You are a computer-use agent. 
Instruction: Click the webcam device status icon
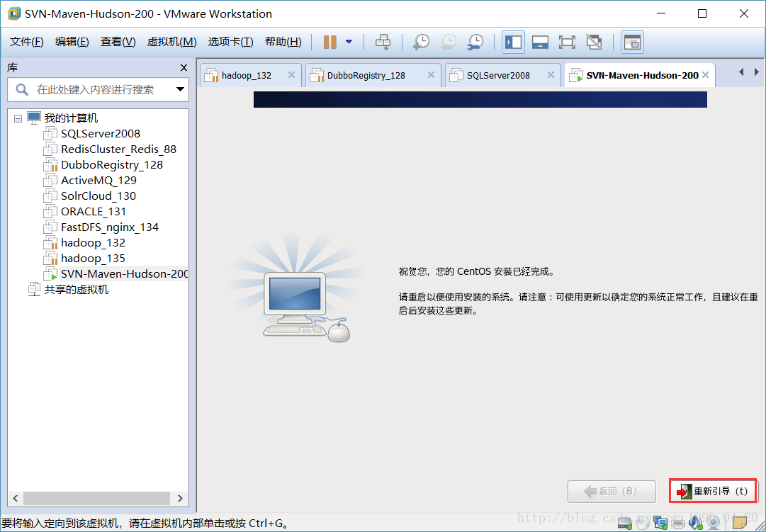point(714,523)
